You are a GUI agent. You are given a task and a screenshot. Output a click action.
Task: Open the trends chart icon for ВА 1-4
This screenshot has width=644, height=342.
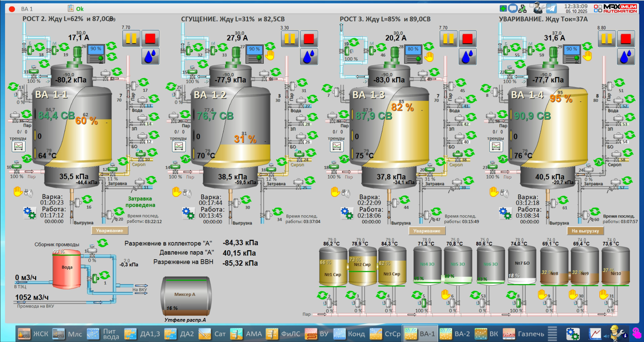[x=496, y=146]
